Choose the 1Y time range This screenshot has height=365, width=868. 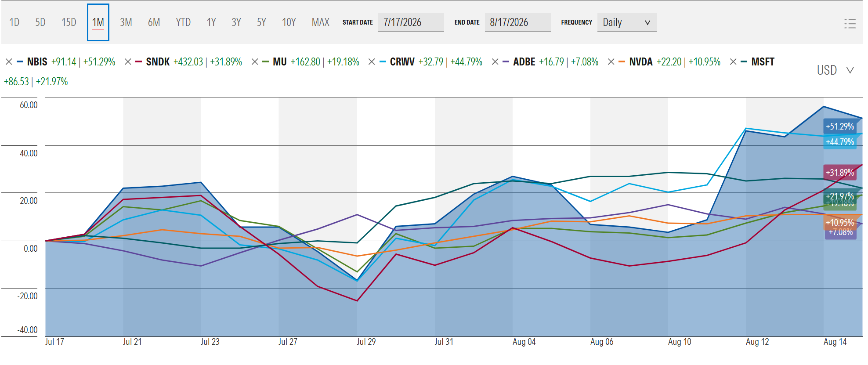click(211, 22)
